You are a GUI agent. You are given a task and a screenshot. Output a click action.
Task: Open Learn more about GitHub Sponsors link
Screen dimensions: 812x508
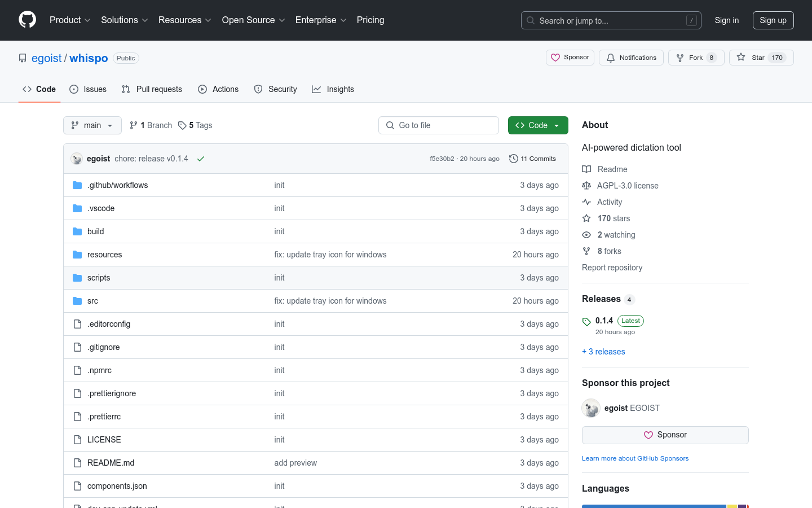(x=635, y=458)
